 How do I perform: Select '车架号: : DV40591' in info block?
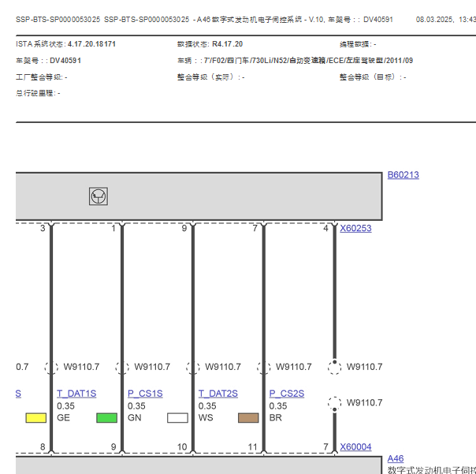point(48,61)
